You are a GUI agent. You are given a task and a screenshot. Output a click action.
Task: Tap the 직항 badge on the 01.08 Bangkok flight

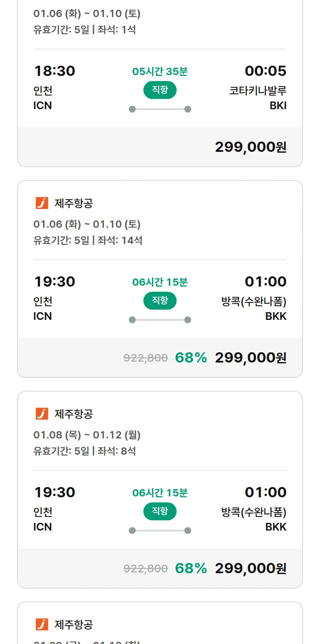pyautogui.click(x=160, y=511)
